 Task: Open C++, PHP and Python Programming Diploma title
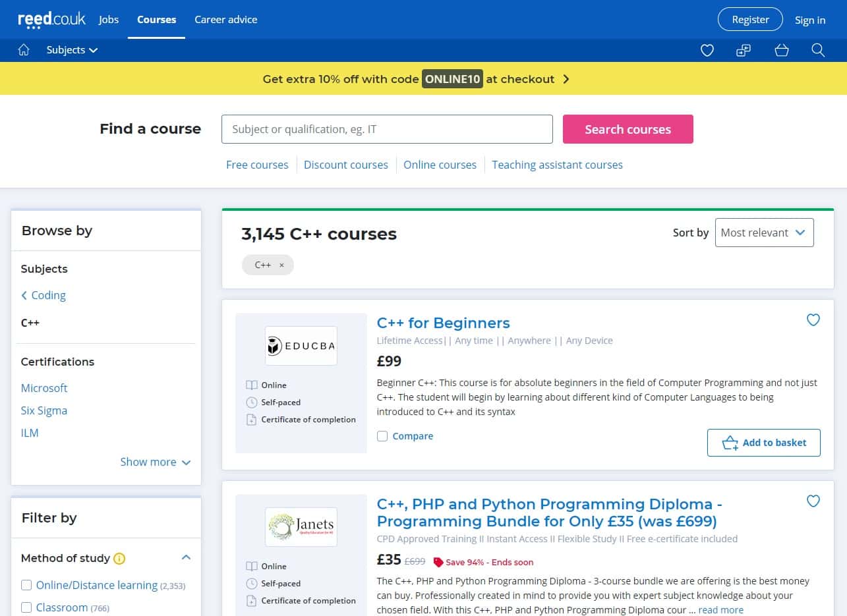pos(550,513)
